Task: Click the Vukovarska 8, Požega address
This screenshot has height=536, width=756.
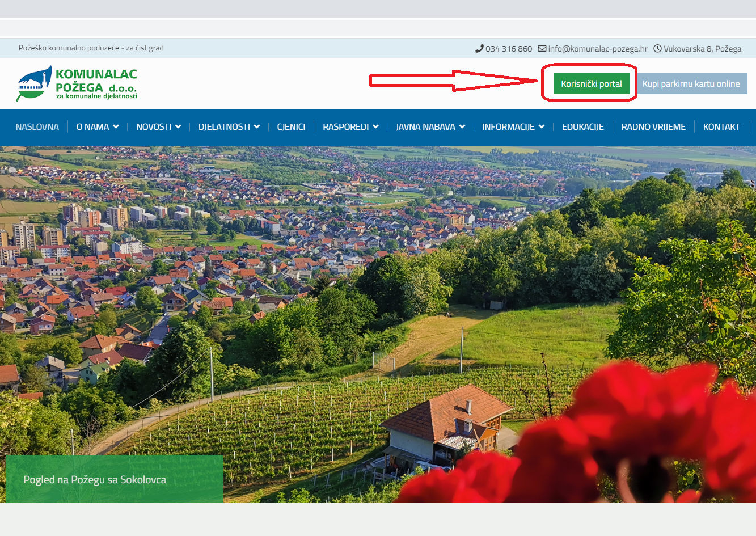Action: (x=703, y=49)
